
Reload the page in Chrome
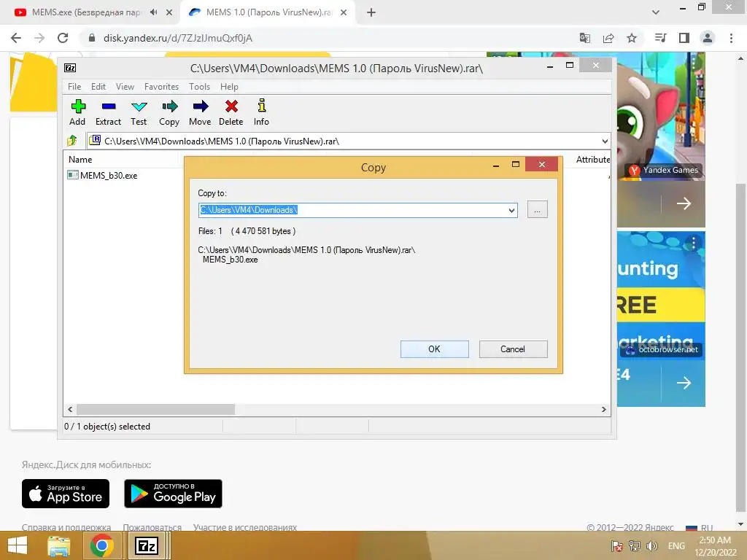click(x=63, y=38)
